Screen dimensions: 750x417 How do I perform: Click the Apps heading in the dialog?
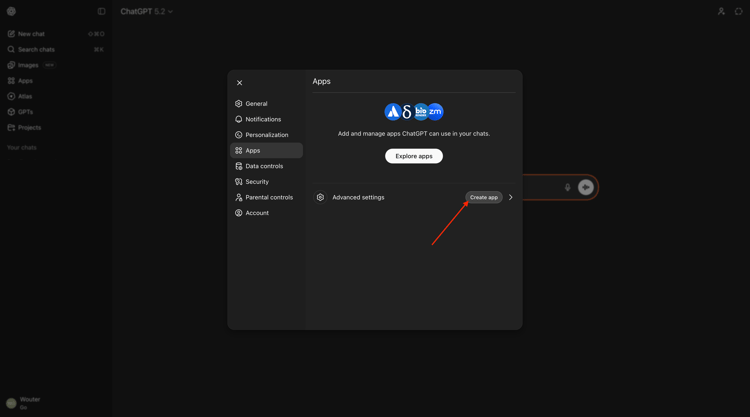click(x=321, y=81)
